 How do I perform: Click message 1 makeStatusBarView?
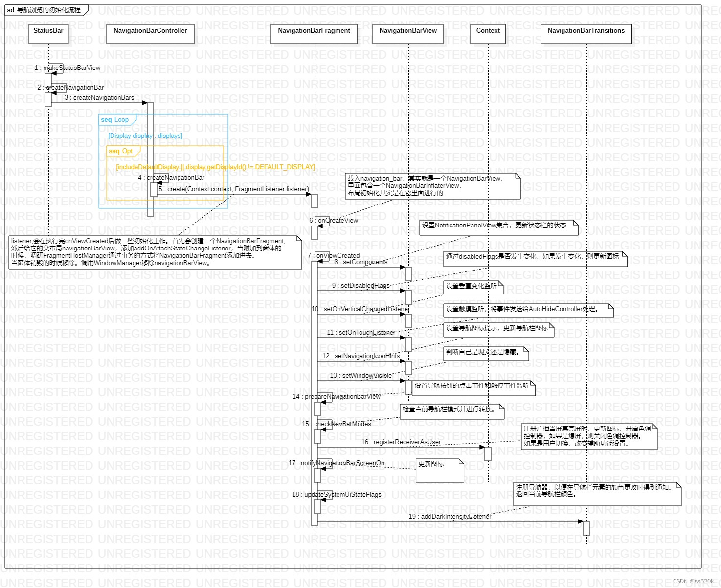point(68,68)
